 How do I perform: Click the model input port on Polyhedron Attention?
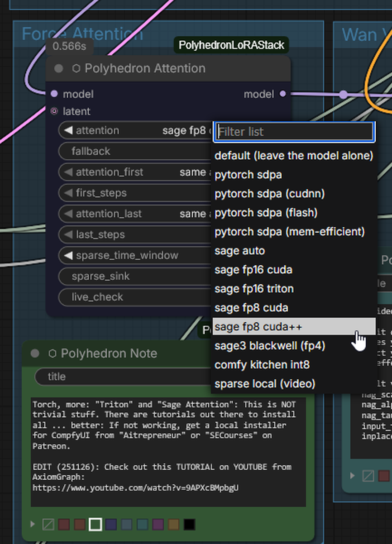[54, 94]
